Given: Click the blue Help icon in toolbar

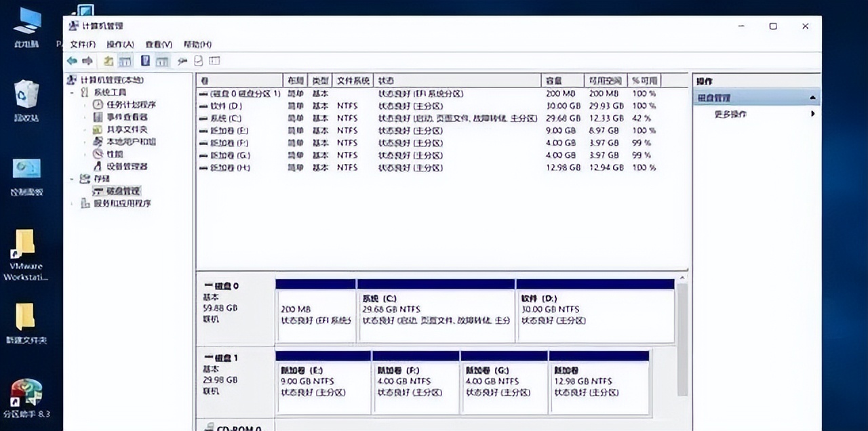Looking at the screenshot, I should (145, 61).
